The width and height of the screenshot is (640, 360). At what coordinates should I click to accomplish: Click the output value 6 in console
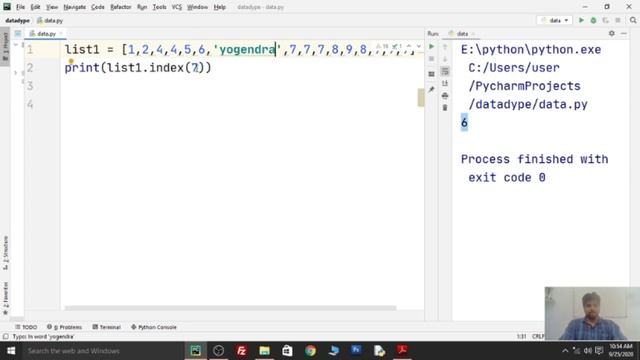[x=464, y=122]
